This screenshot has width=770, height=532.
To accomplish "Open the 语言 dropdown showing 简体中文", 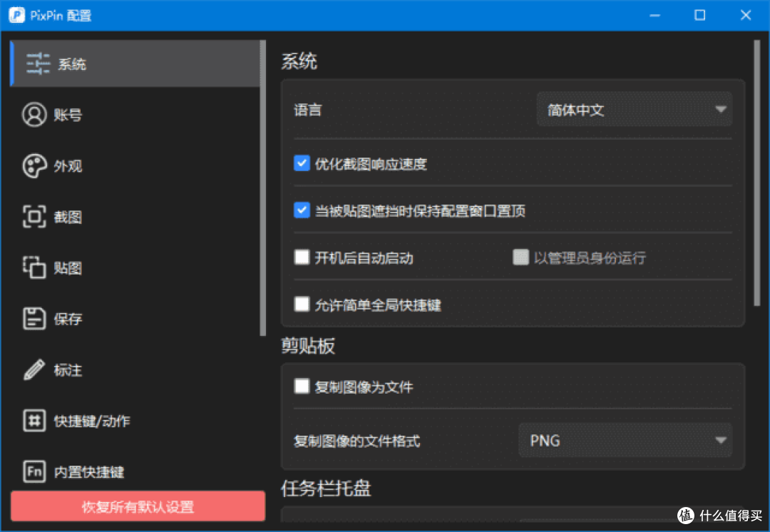I will pos(634,109).
